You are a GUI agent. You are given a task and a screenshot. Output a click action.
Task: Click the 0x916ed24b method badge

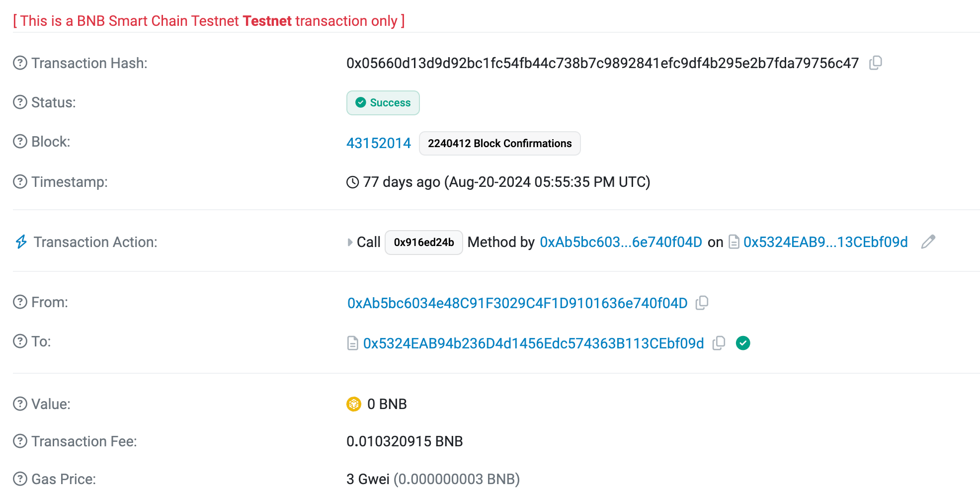pyautogui.click(x=423, y=243)
